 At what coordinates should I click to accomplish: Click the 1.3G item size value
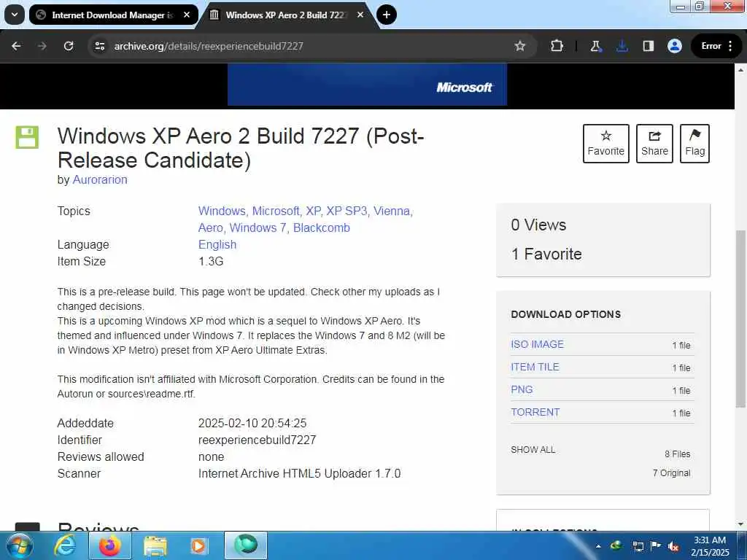point(211,261)
